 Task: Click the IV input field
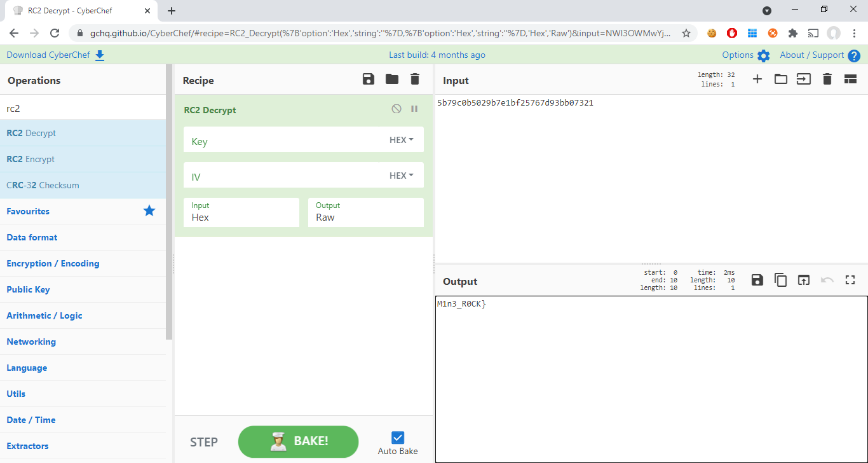click(x=286, y=176)
